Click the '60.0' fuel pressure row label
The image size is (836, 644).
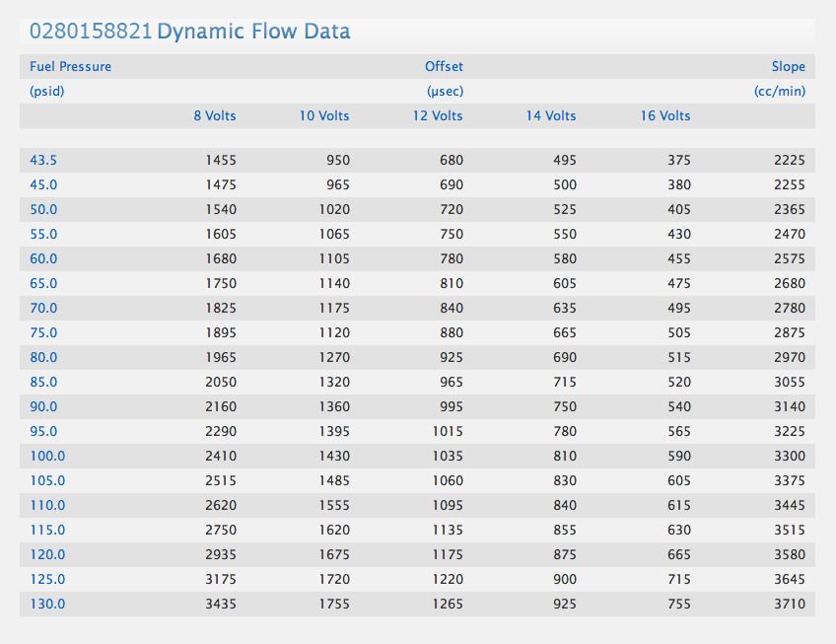point(43,258)
